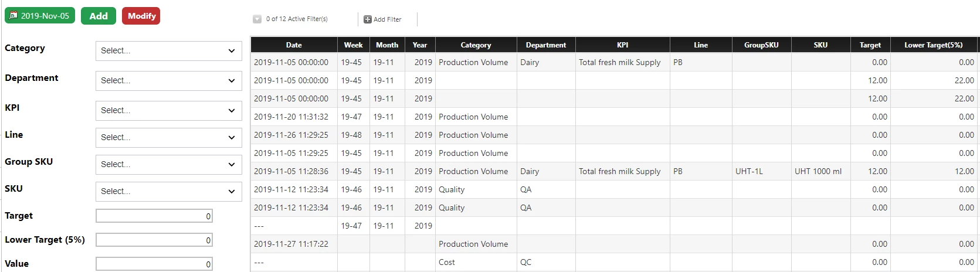
Task: Click the filter funnel dropdown icon
Action: tap(257, 19)
